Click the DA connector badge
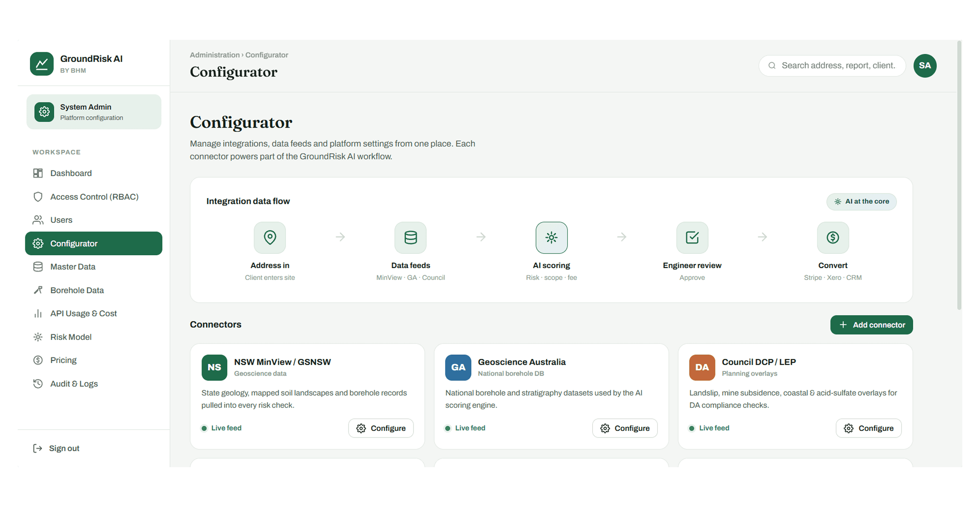 click(x=702, y=368)
